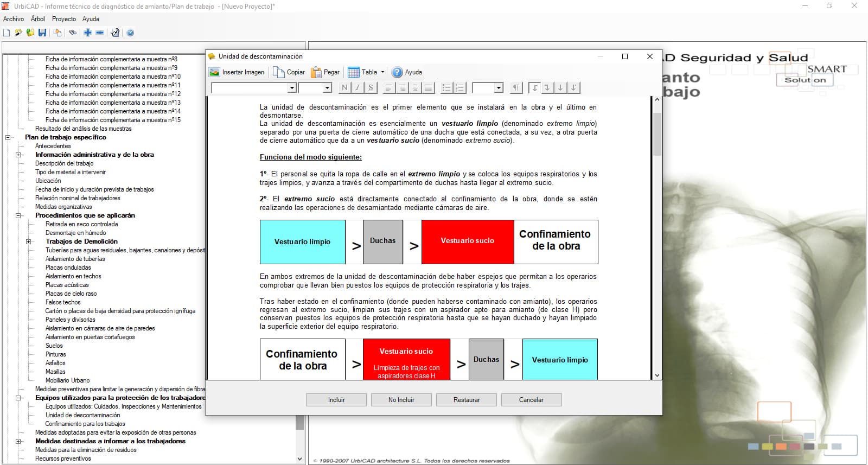Image resolution: width=868 pixels, height=465 pixels.
Task: Click the Restaurar button
Action: pyautogui.click(x=467, y=400)
